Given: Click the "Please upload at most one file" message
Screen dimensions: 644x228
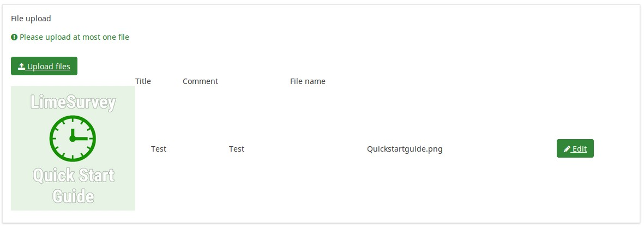Looking at the screenshot, I should pos(74,38).
